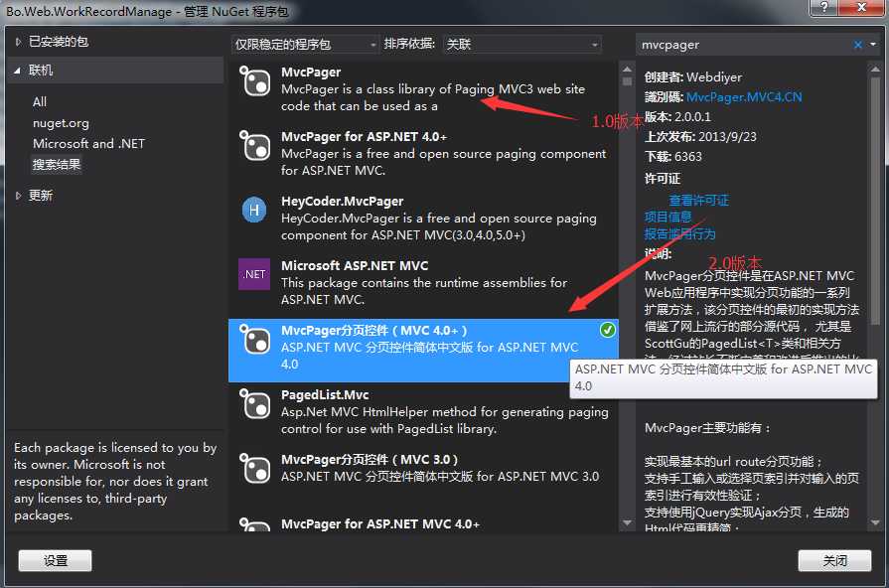Select the All source under 联机
This screenshot has height=588, width=889.
point(40,102)
